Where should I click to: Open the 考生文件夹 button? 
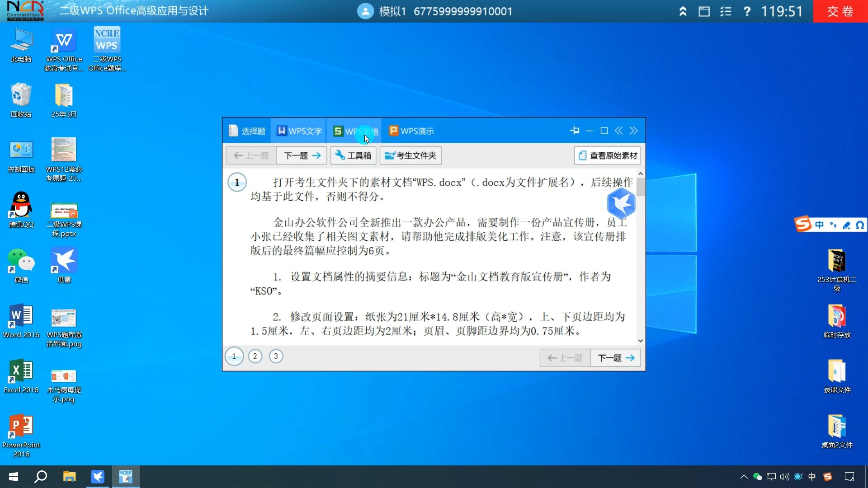coord(410,155)
